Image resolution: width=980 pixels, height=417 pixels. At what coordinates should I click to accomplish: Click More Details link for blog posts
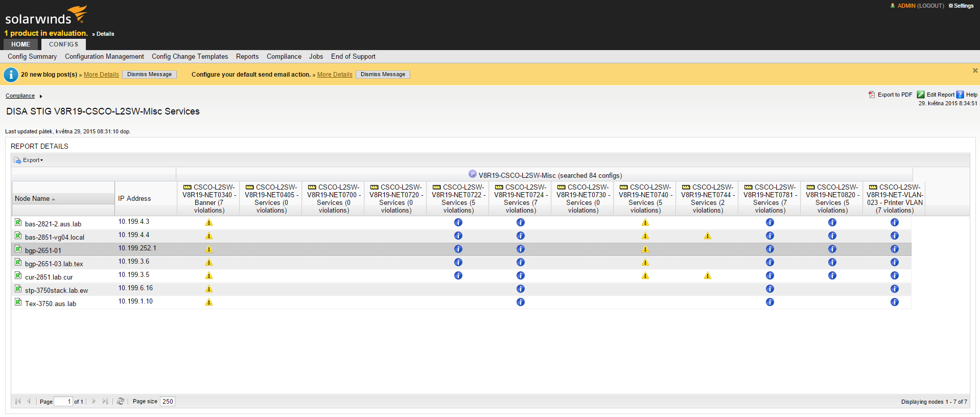tap(101, 75)
